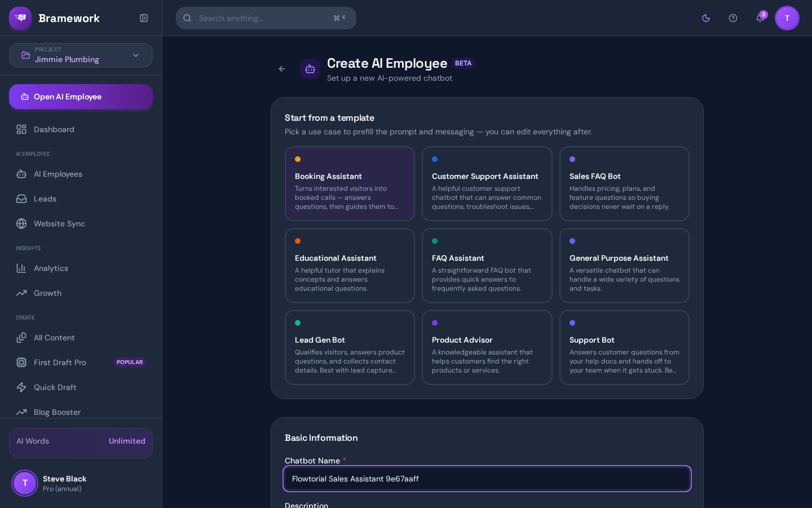Click the Website Sync globe icon
This screenshot has height=508, width=812.
pyautogui.click(x=21, y=224)
